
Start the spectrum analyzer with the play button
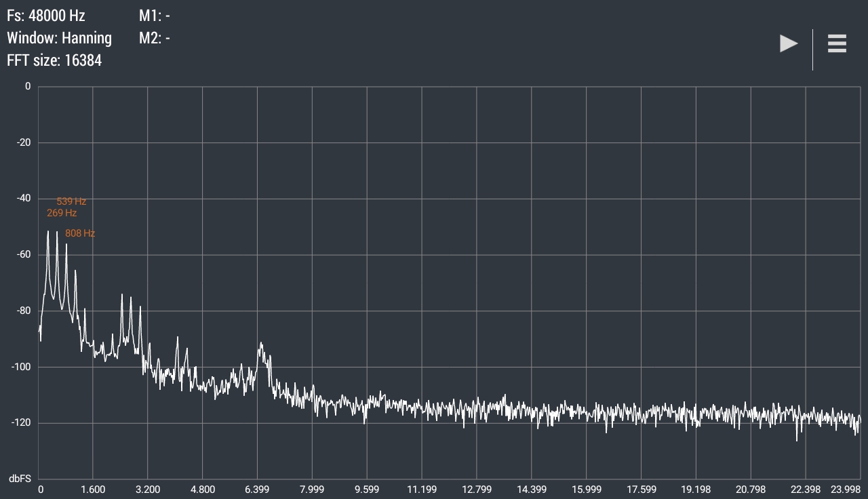(789, 43)
